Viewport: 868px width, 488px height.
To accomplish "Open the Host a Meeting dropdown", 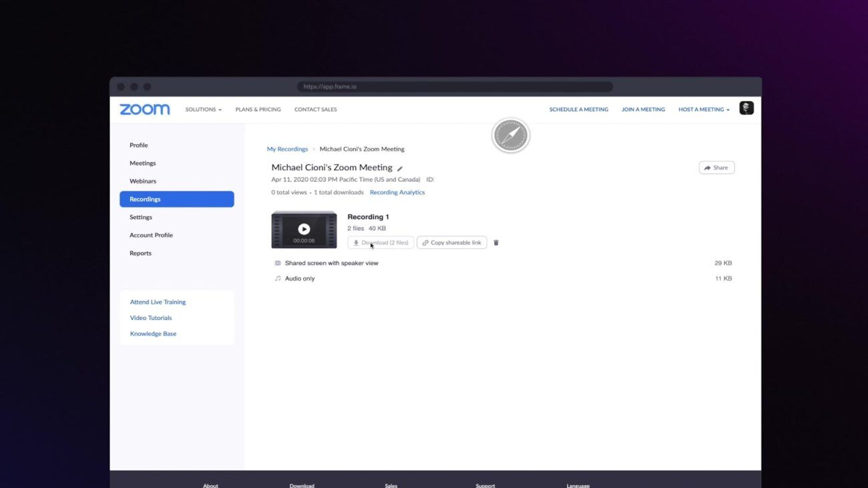I will pos(702,109).
